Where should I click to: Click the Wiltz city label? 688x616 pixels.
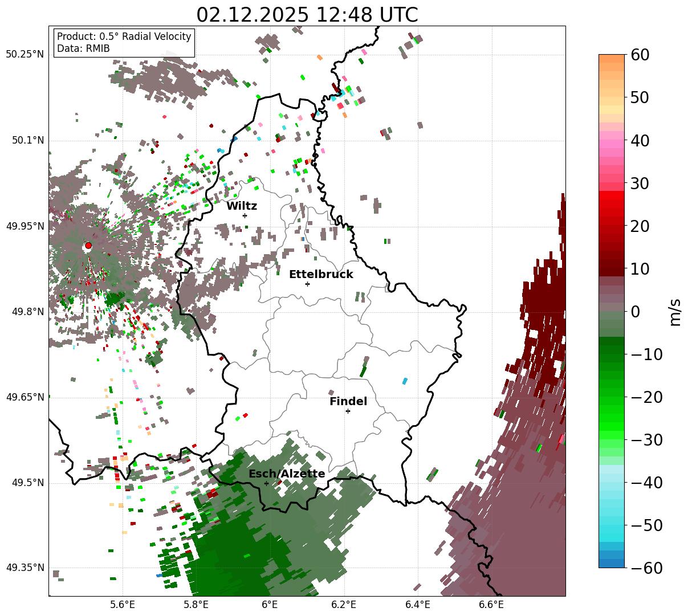242,206
